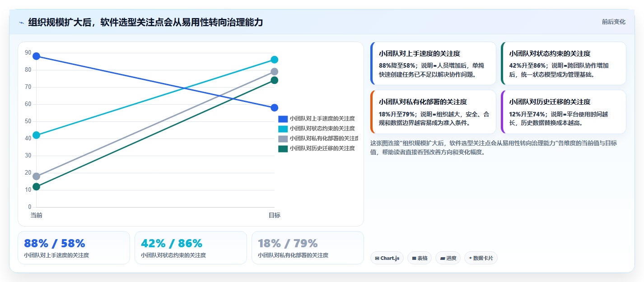The width and height of the screenshot is (644, 282).
Task: Click the lightning icon beside the title
Action: 21,23
